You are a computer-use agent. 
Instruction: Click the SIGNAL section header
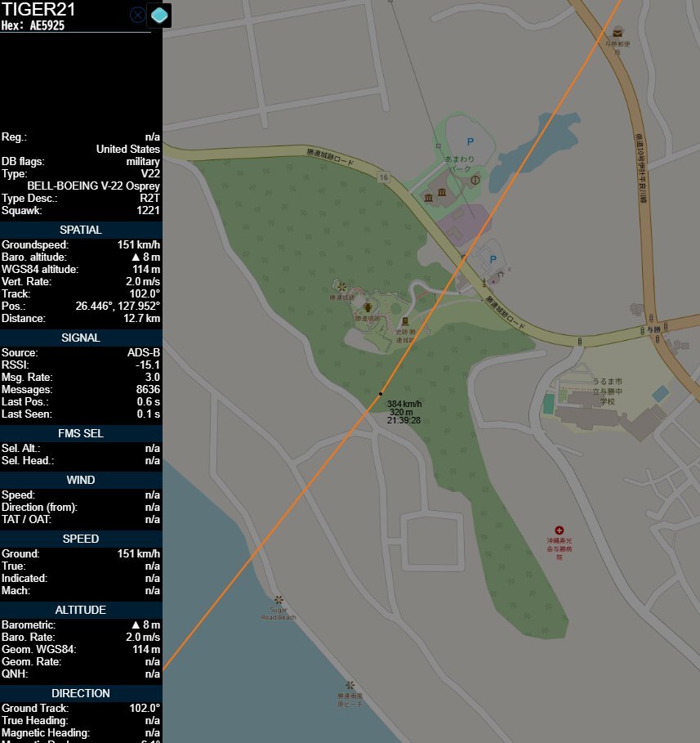[81, 338]
